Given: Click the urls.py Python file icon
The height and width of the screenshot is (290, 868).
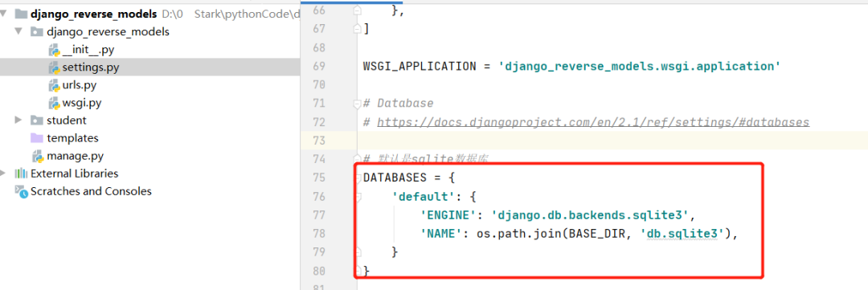Looking at the screenshot, I should (54, 86).
